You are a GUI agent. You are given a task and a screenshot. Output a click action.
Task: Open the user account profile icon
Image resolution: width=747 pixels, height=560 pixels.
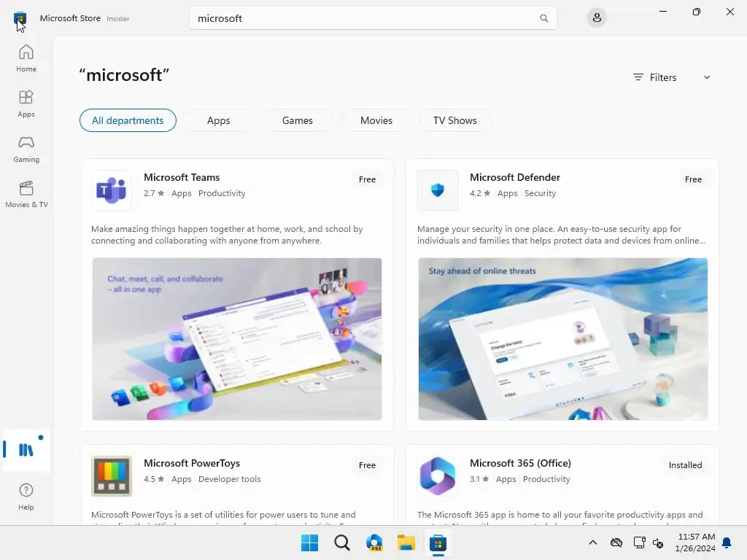[x=597, y=18]
